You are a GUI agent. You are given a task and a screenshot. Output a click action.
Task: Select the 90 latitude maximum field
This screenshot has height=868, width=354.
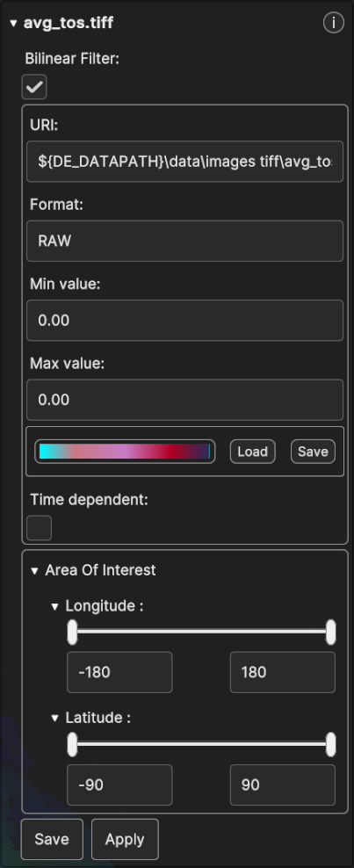click(283, 785)
